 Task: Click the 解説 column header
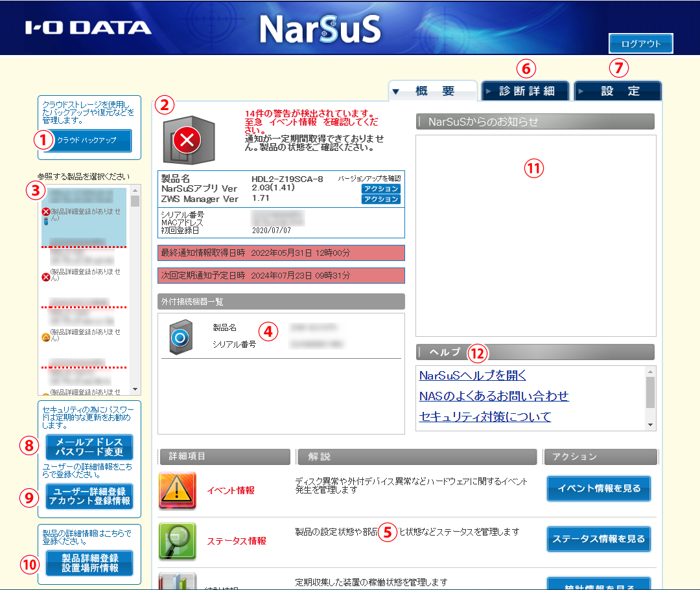coord(417,457)
